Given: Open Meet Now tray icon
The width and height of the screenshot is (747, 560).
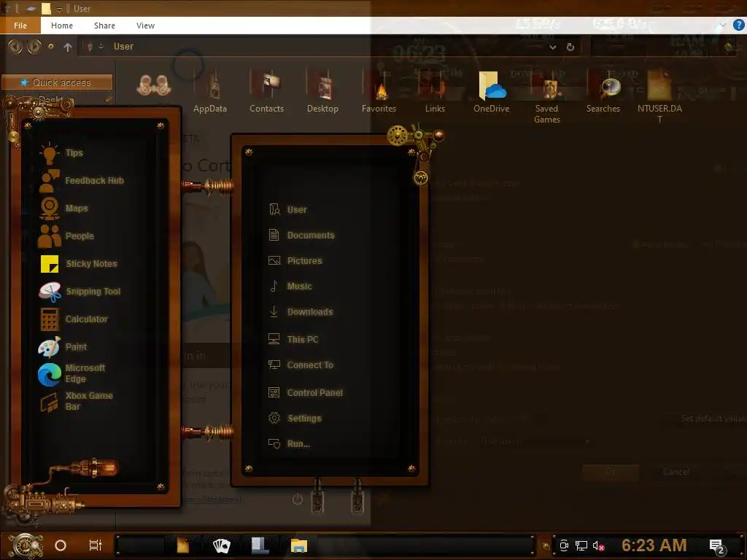Looking at the screenshot, I should click(564, 545).
